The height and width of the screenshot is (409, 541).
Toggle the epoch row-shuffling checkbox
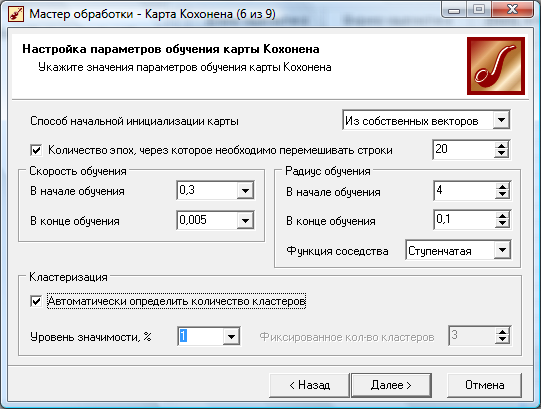[36, 150]
